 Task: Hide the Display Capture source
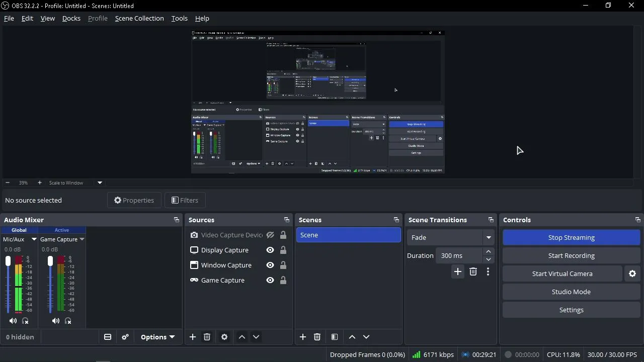270,250
